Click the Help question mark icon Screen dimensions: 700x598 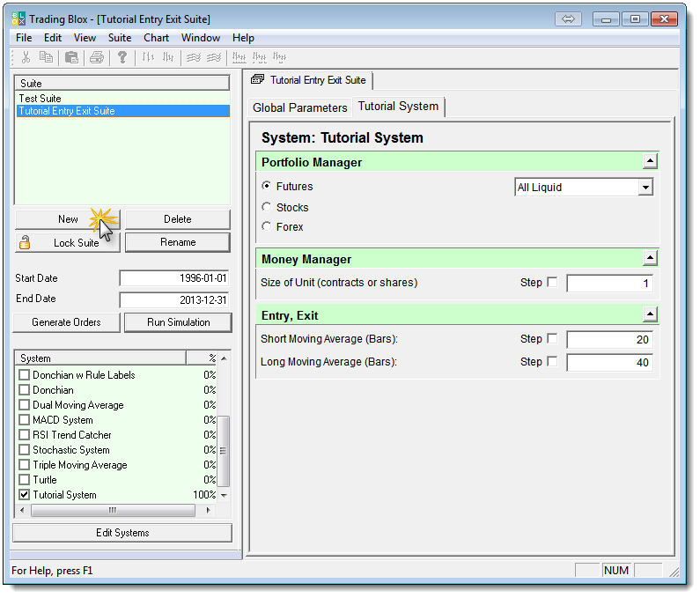pyautogui.click(x=122, y=58)
